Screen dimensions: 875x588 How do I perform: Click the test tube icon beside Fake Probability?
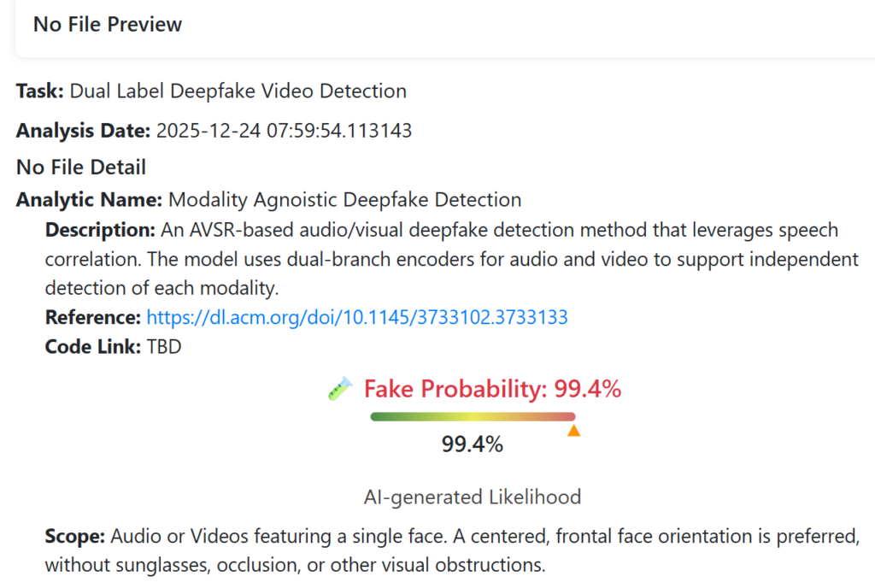340,390
